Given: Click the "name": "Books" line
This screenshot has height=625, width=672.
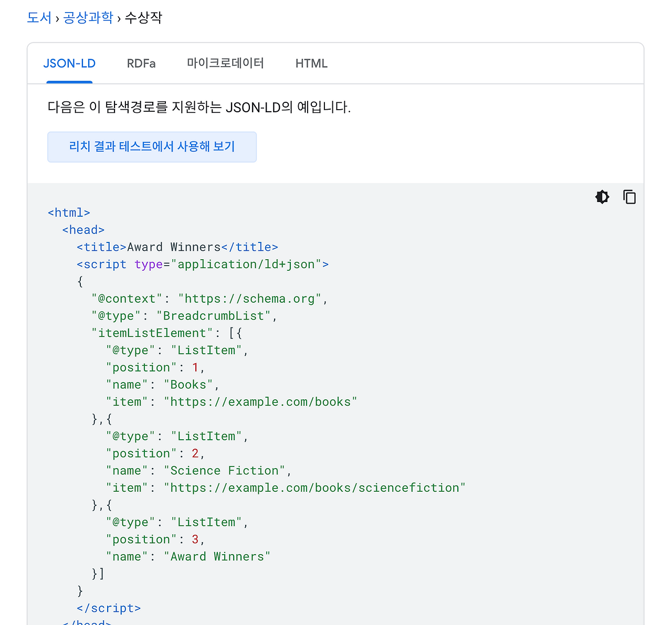Looking at the screenshot, I should point(163,385).
